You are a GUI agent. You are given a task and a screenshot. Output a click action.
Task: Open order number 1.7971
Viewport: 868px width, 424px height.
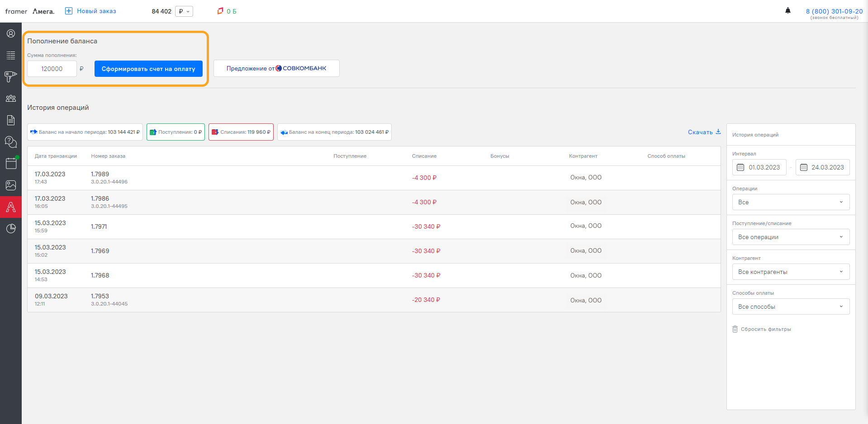(x=99, y=226)
